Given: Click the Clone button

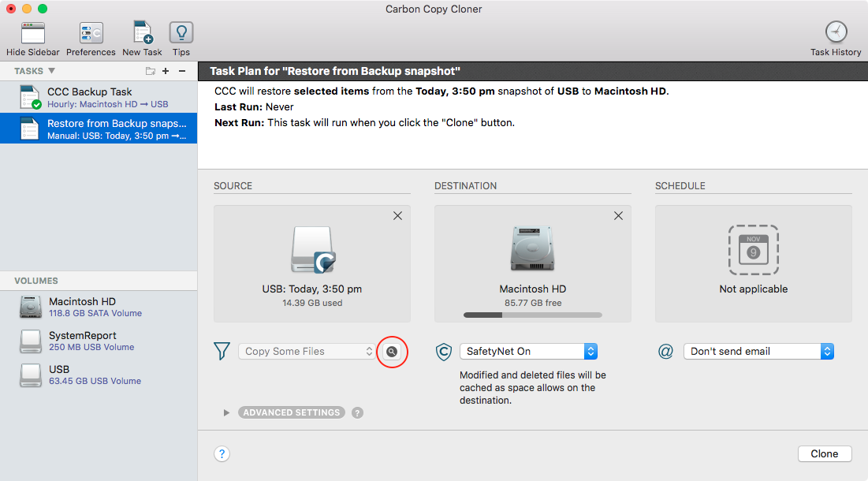Looking at the screenshot, I should 824,453.
